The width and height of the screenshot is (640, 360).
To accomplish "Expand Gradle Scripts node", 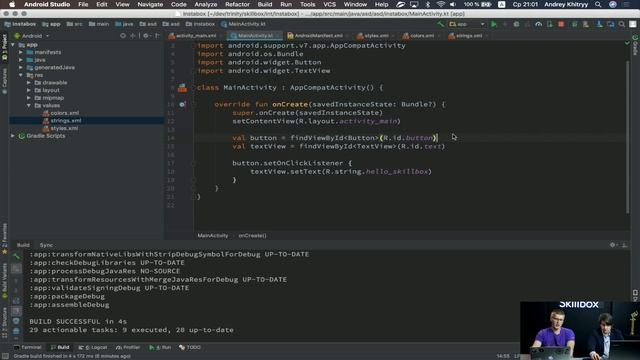I will [x=13, y=136].
